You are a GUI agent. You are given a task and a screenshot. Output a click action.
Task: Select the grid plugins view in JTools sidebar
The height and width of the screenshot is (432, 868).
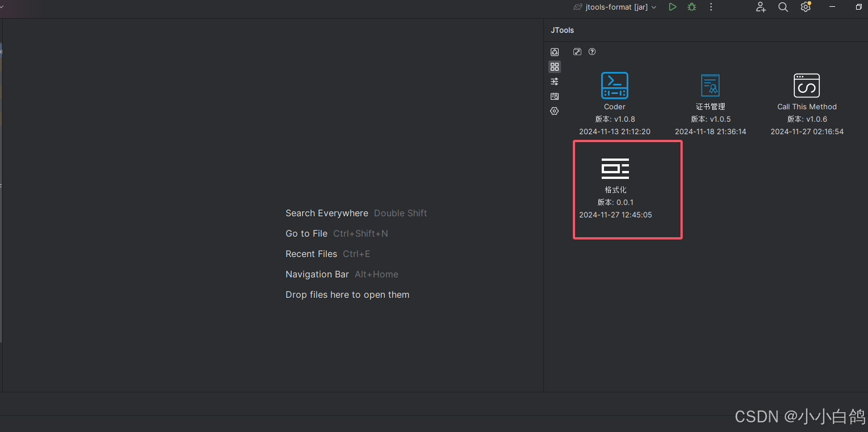(x=555, y=67)
